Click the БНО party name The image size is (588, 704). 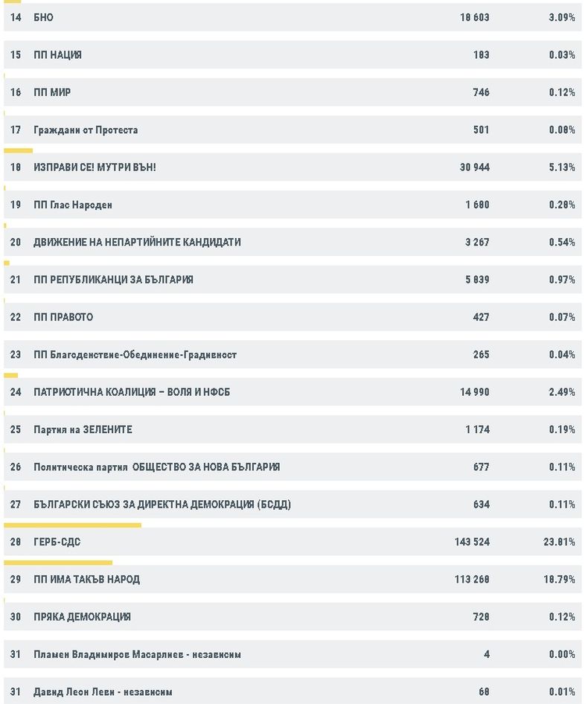coord(43,17)
